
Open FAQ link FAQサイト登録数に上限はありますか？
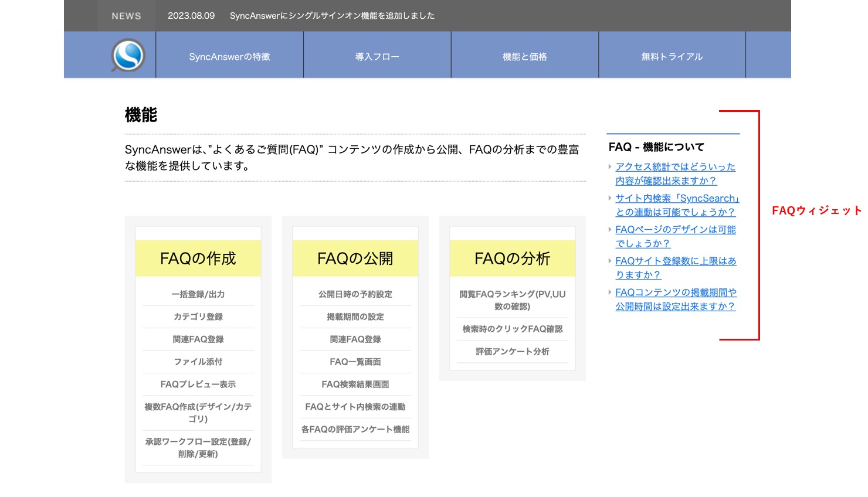tap(676, 268)
